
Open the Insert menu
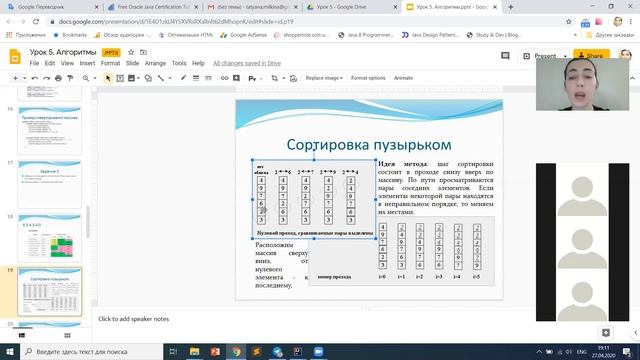(x=87, y=63)
